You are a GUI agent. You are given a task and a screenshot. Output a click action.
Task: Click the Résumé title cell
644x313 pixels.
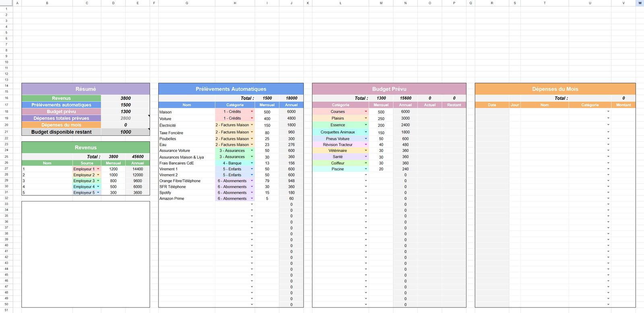click(86, 89)
